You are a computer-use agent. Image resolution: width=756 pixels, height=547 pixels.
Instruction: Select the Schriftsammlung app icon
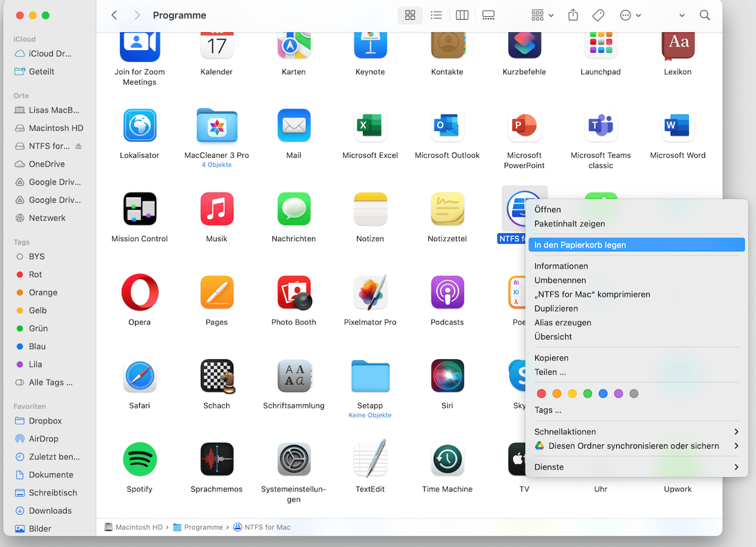pos(293,376)
